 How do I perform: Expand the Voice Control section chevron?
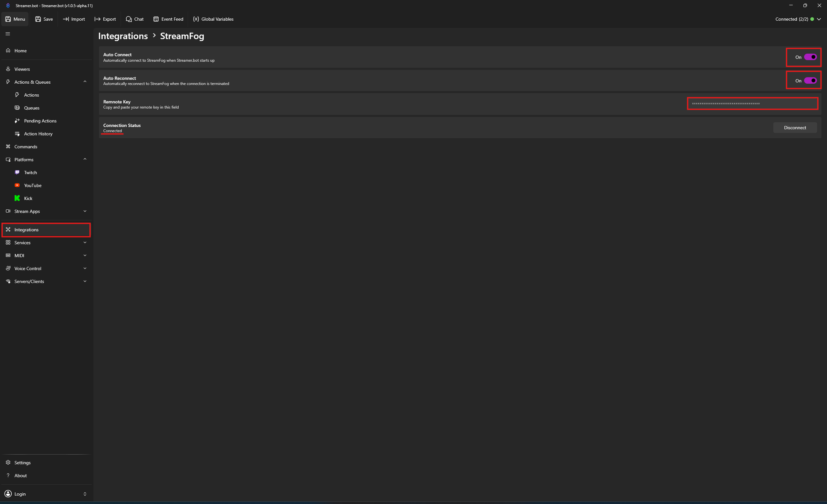click(85, 268)
